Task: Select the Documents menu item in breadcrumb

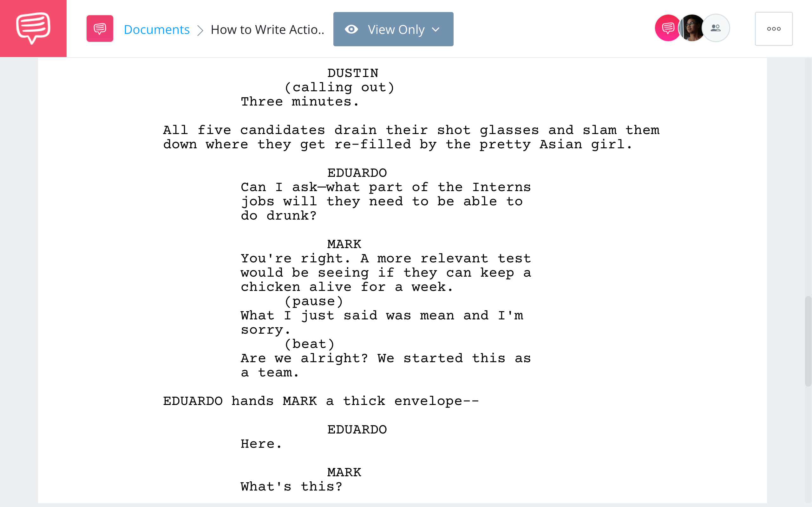Action: 156,28
